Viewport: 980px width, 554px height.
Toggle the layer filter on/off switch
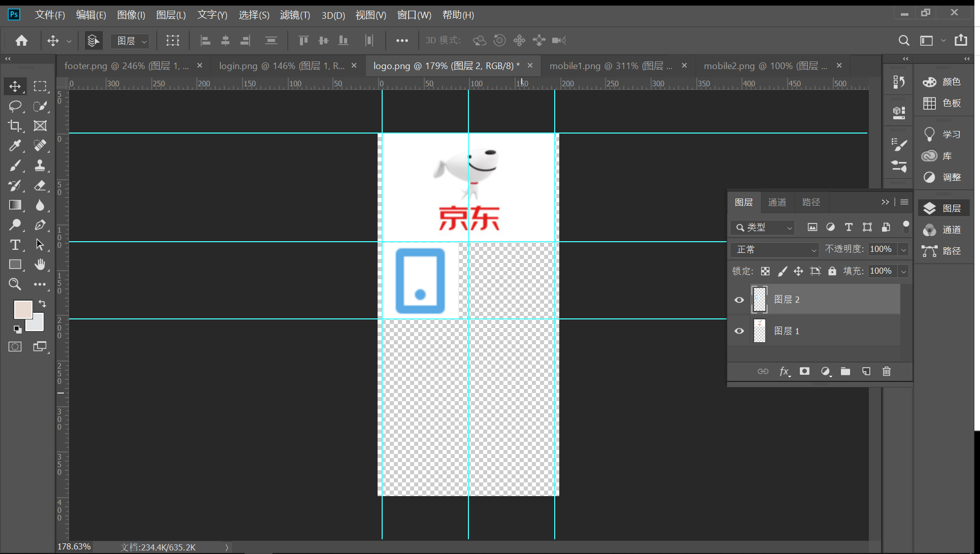point(906,227)
